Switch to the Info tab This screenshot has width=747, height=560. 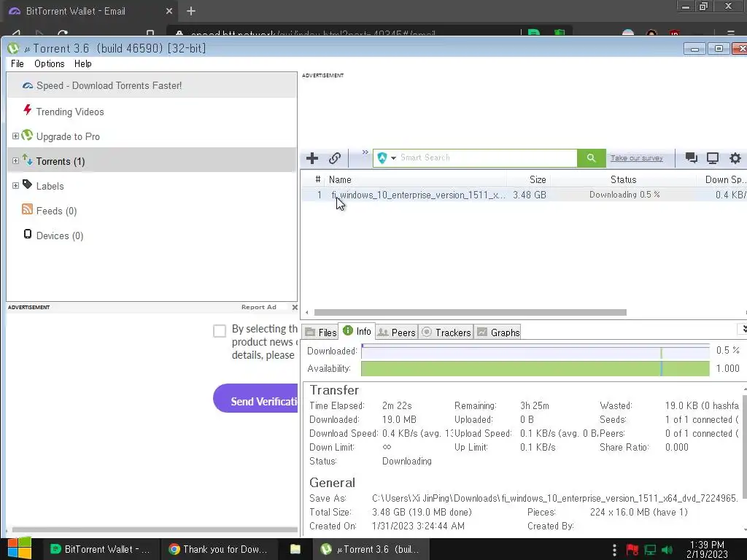[x=357, y=331]
